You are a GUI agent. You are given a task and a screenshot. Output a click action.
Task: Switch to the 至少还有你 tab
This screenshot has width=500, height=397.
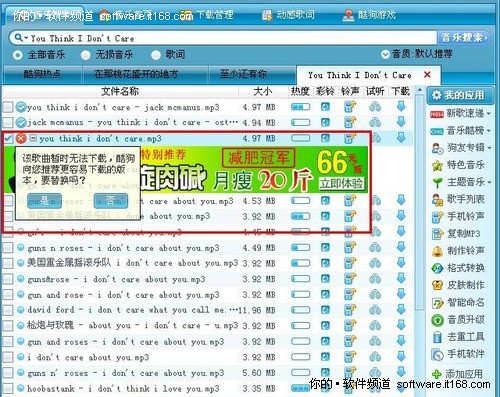pos(252,74)
